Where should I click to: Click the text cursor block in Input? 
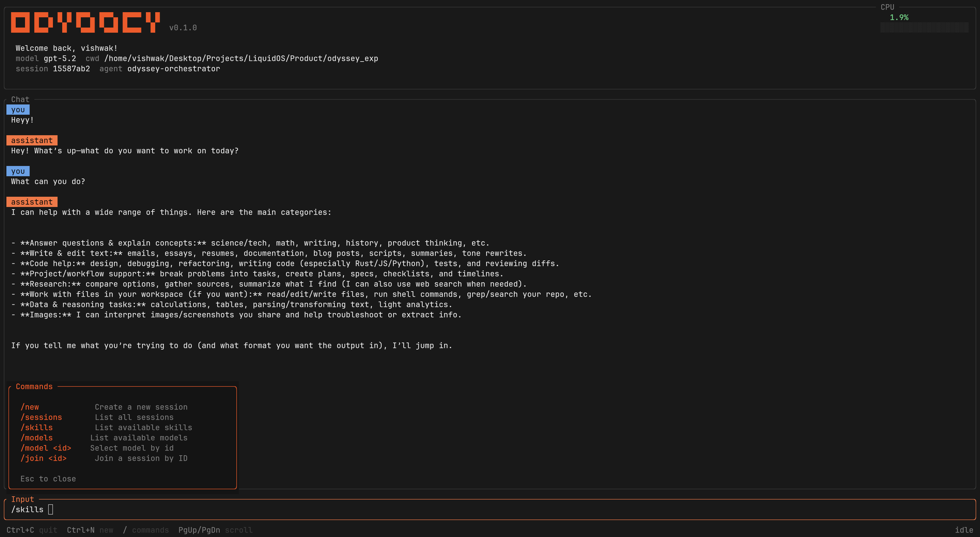coord(51,510)
